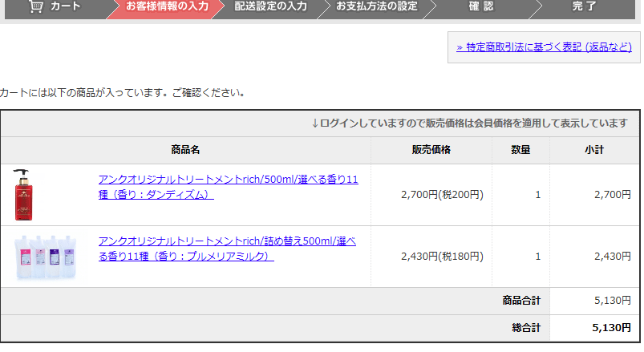644x352 pixels.
Task: Click the shopping cart icon in step bar
Action: tap(36, 6)
